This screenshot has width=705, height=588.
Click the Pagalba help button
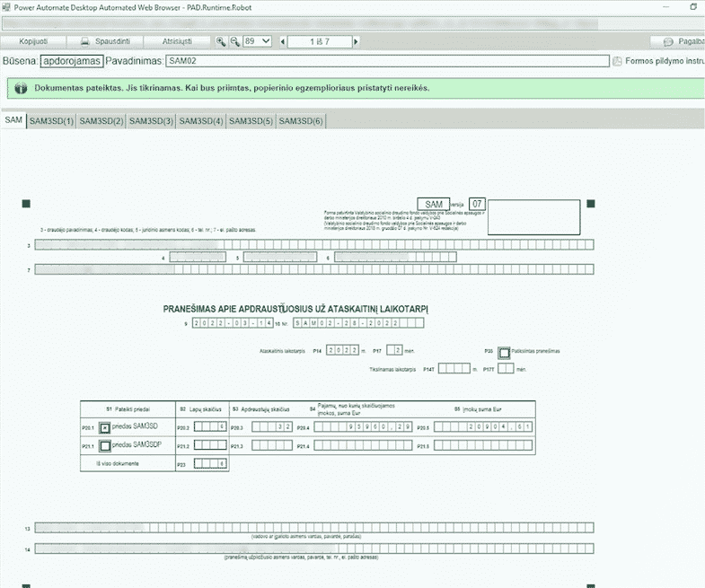680,42
